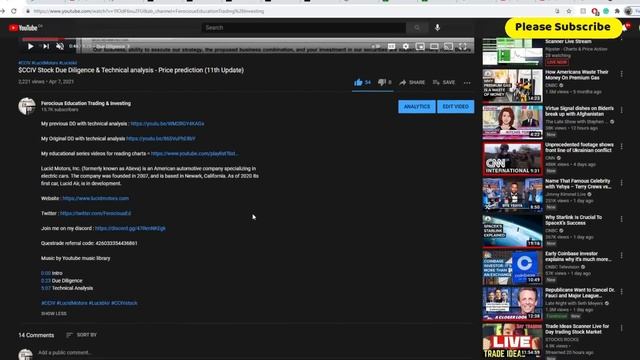Toggle subtitles (CC) in player
Screen dimensions: 640x360
tap(391, 47)
